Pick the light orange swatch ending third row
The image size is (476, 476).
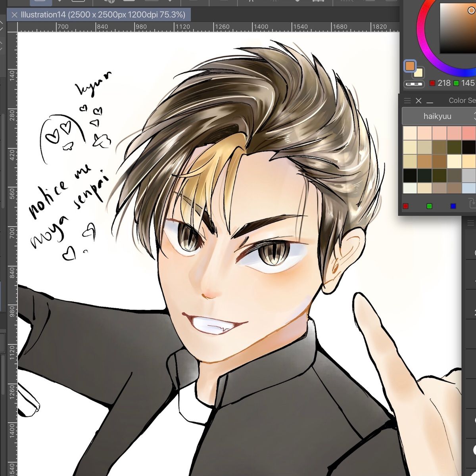[x=468, y=161]
